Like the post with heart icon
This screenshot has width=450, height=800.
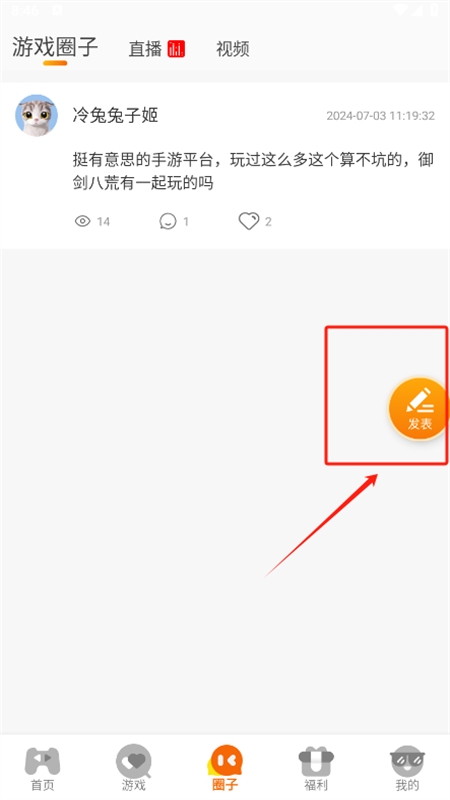[248, 221]
